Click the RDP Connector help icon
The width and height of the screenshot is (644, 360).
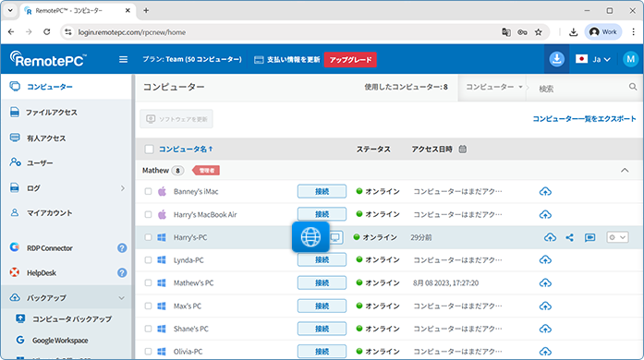pos(122,248)
